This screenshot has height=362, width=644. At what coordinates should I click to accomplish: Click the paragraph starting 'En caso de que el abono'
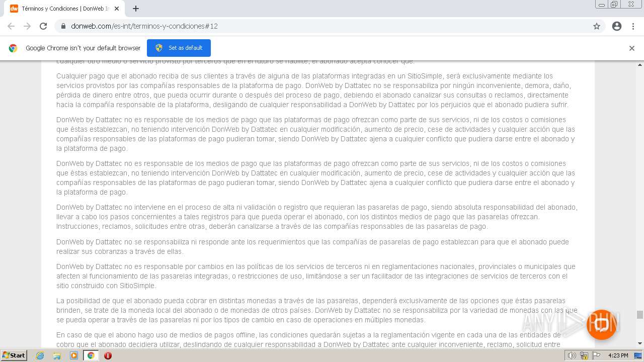[308, 339]
